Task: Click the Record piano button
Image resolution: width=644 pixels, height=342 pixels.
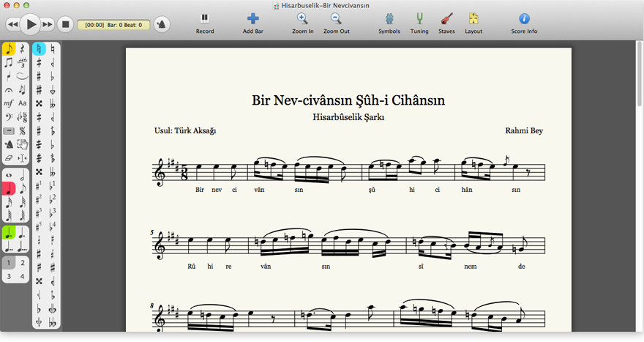Action: [x=204, y=23]
